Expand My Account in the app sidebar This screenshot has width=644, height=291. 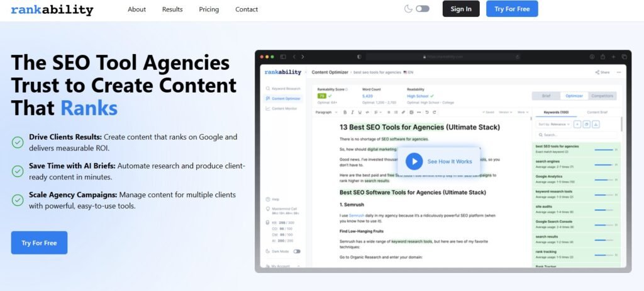tap(283, 266)
